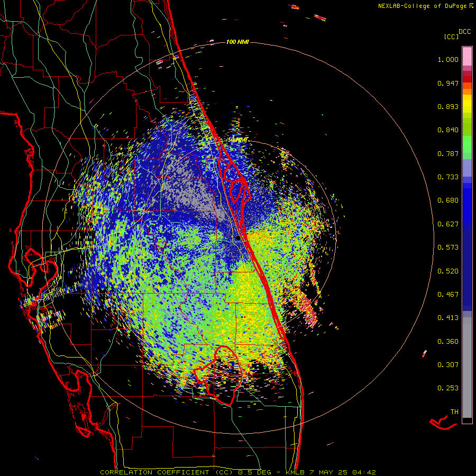Click the pink top segment of color bar
This screenshot has width=476, height=476.
pos(467,56)
